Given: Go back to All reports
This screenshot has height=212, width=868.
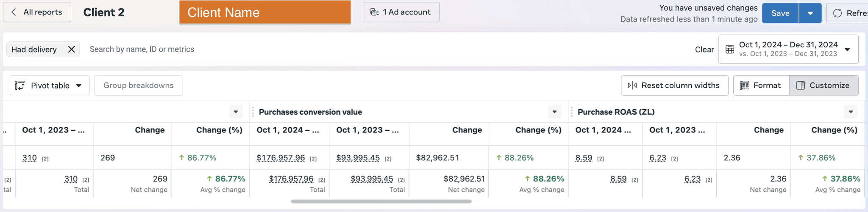Looking at the screenshot, I should click(x=37, y=12).
